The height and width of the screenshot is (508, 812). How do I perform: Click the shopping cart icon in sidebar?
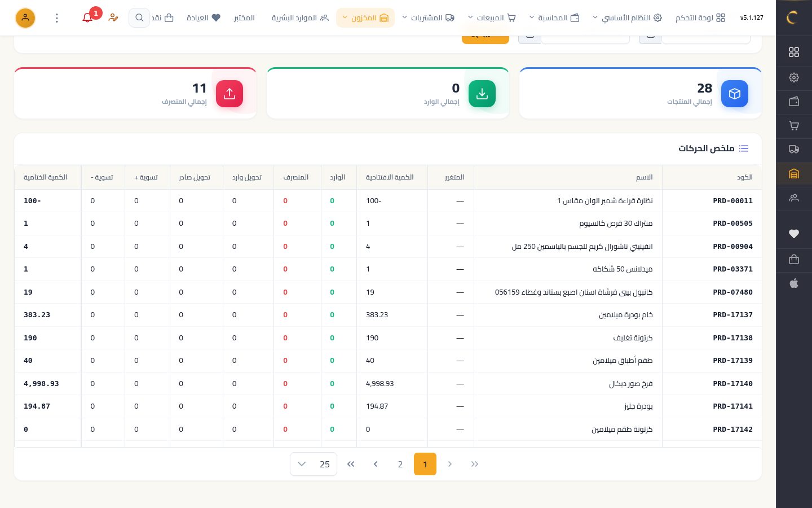point(794,126)
